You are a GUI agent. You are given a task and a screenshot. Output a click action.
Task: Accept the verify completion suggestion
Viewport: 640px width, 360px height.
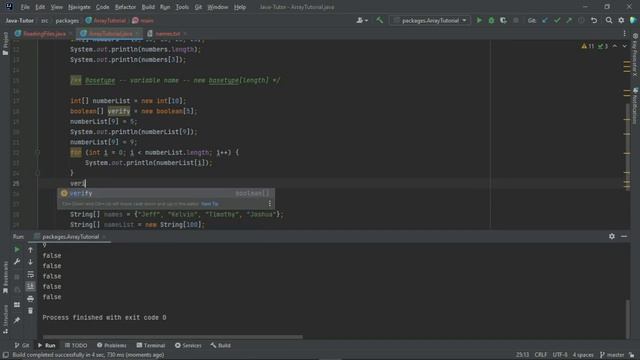[166, 193]
